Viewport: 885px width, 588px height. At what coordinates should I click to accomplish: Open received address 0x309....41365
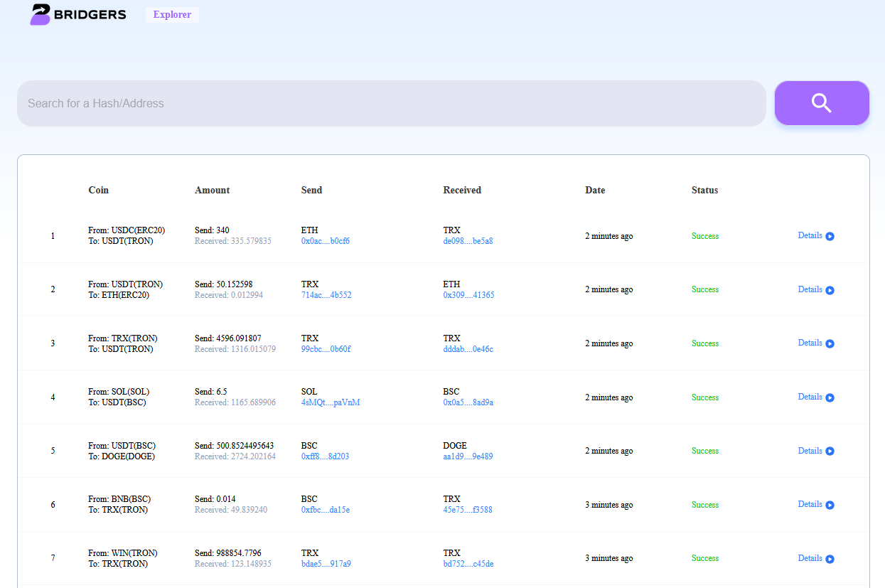(468, 295)
